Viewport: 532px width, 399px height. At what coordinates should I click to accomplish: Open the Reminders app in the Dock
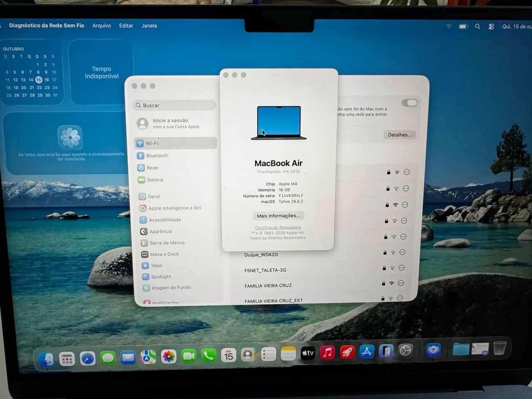[268, 354]
